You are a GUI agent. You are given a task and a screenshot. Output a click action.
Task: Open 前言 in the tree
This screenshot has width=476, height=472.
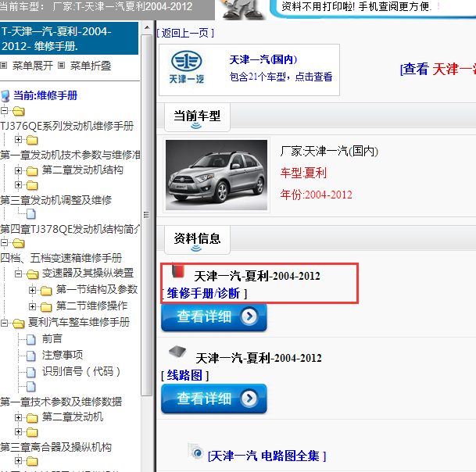(52, 338)
